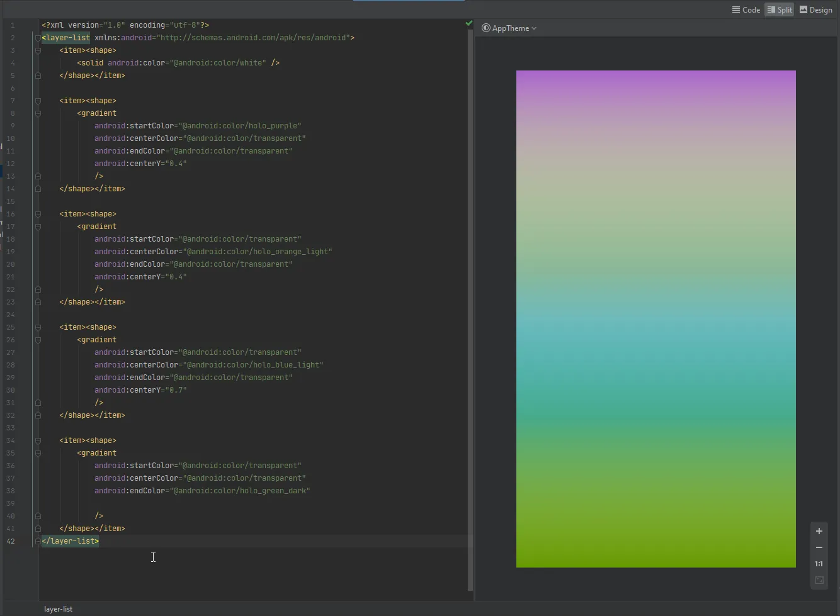Image resolution: width=840 pixels, height=616 pixels.
Task: Click the zoom to fit screen icon
Action: click(x=819, y=580)
